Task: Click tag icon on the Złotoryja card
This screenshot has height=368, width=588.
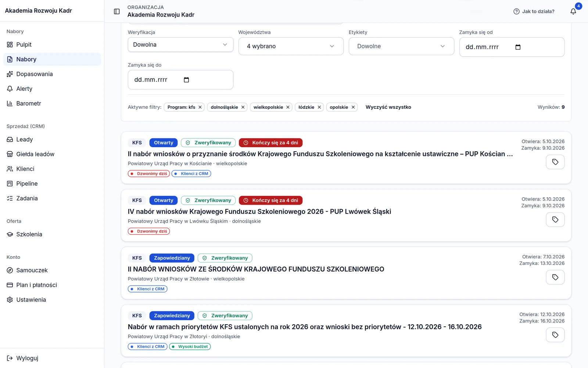Action: coord(555,335)
